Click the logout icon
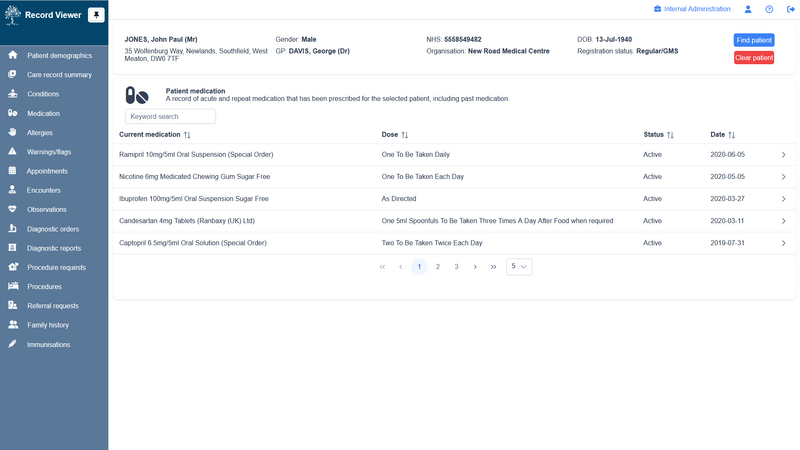 (x=791, y=9)
